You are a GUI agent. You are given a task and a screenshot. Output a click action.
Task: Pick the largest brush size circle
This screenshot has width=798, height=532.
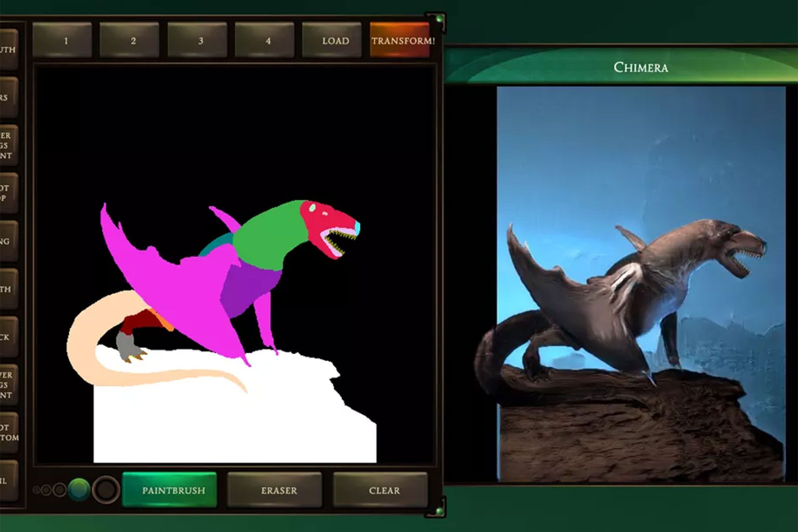click(106, 490)
